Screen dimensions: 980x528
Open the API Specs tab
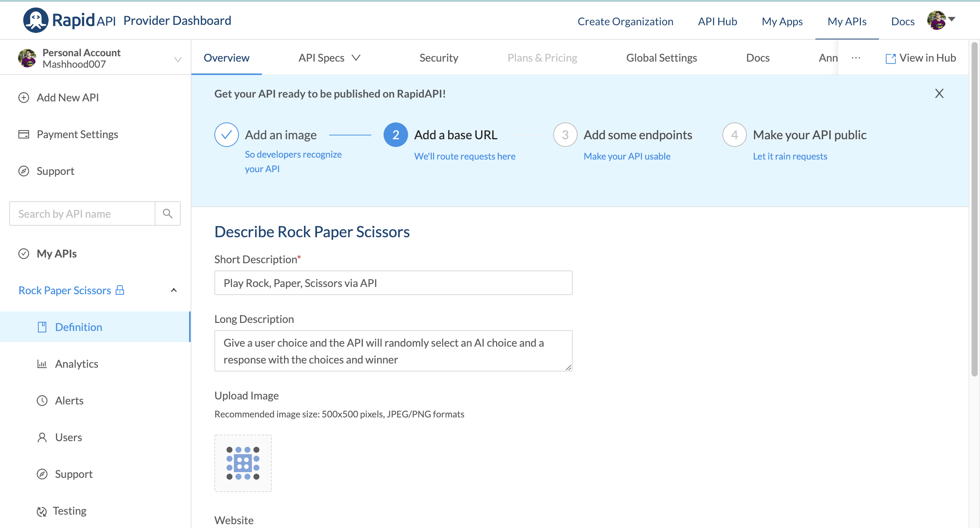[322, 58]
